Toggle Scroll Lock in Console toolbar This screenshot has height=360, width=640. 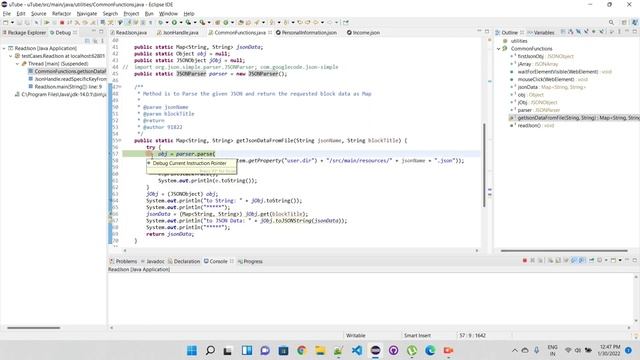point(558,260)
